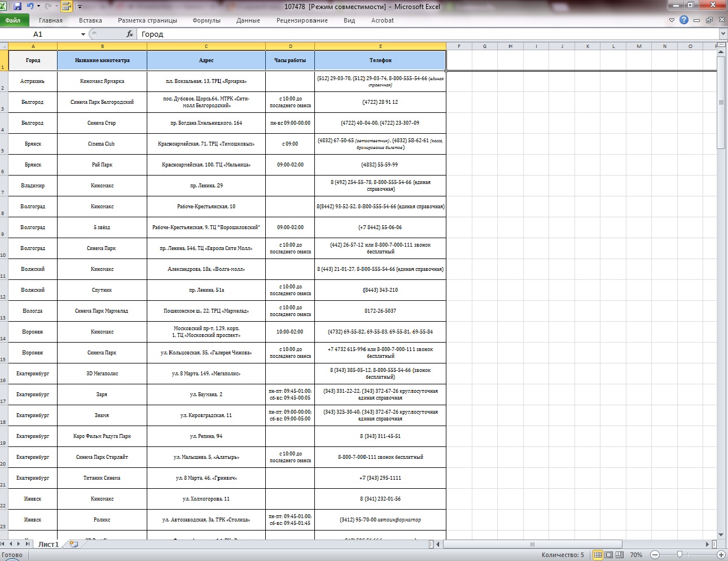Open the Рецензирование ribbon tab

[302, 20]
